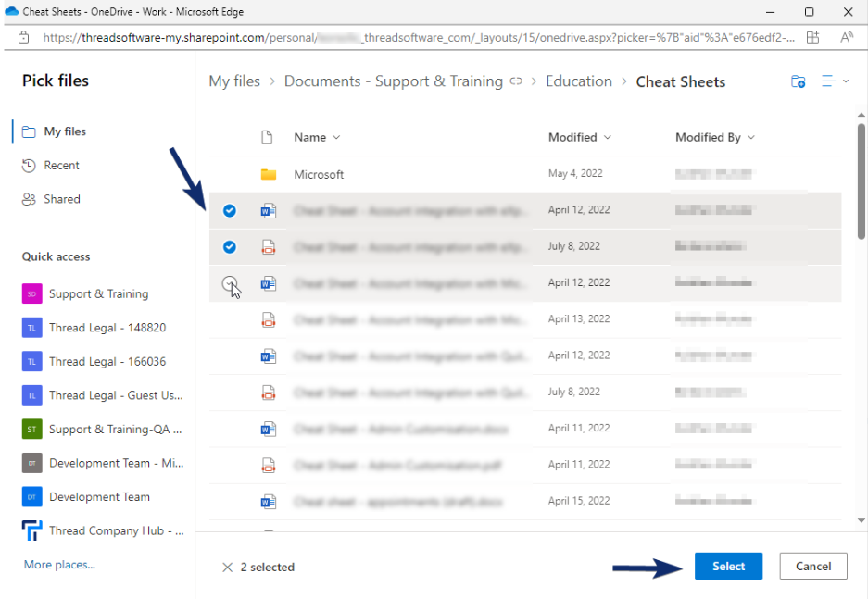Click the PDF icon of the April 13 file
Image resolution: width=868 pixels, height=599 pixels.
pos(269,319)
